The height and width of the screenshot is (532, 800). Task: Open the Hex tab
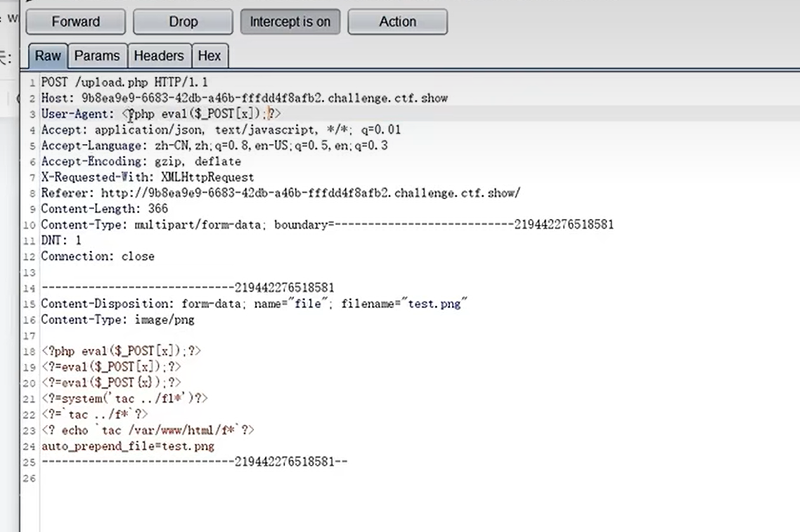coord(209,56)
